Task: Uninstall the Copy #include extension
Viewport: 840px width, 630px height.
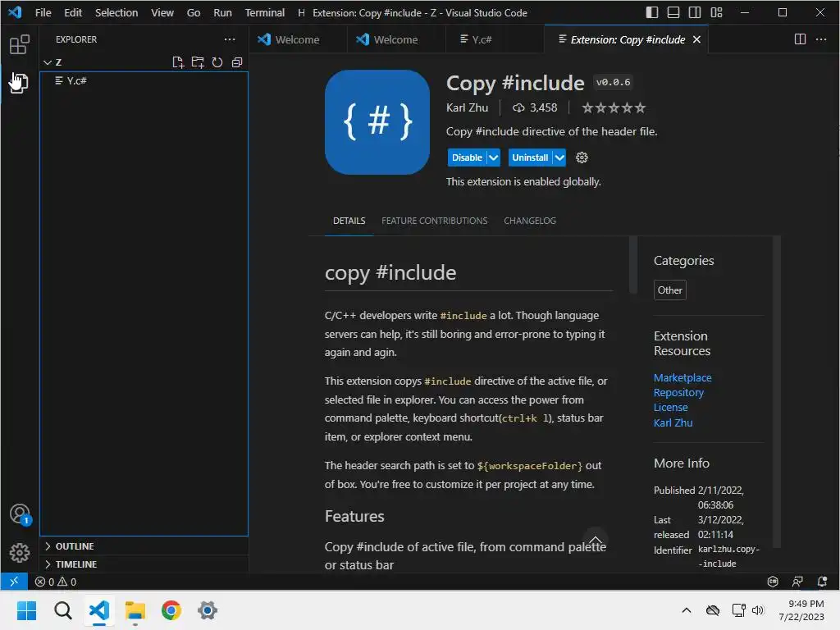Action: [x=530, y=157]
